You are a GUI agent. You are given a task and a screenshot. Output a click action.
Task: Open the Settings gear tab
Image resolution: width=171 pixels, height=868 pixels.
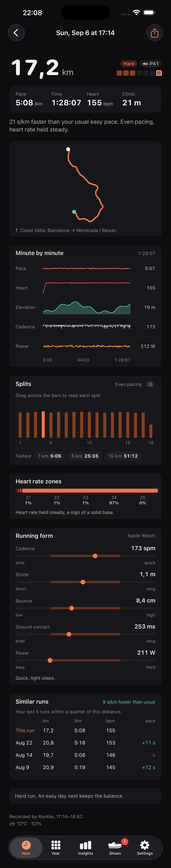click(145, 848)
